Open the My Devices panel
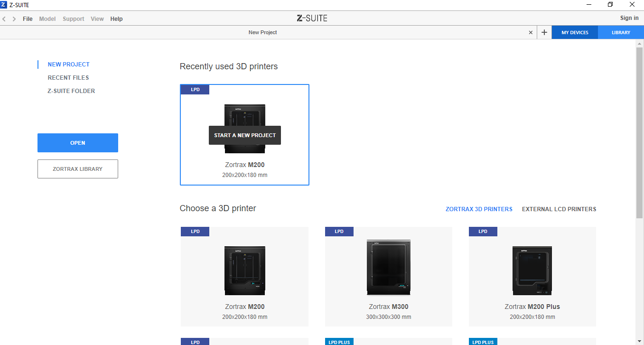644x345 pixels. (x=575, y=32)
